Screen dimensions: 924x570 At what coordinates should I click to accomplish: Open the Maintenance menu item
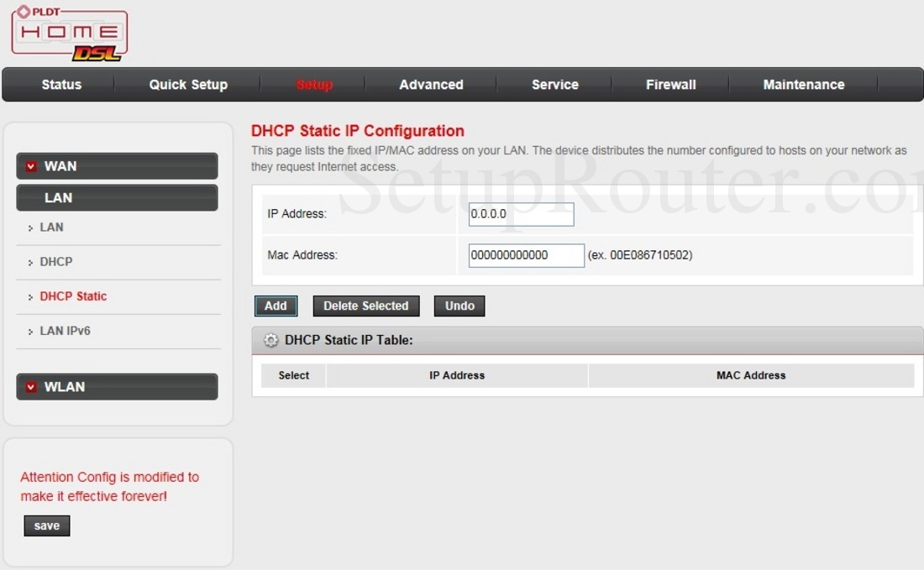[x=803, y=84]
